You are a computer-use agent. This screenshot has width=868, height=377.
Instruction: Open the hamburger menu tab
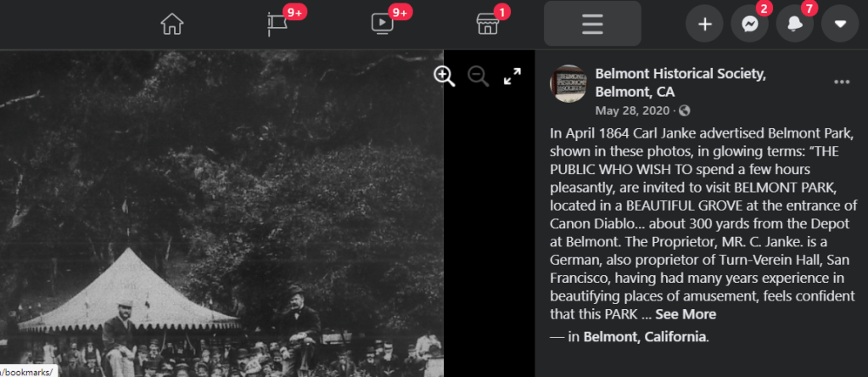(x=591, y=25)
